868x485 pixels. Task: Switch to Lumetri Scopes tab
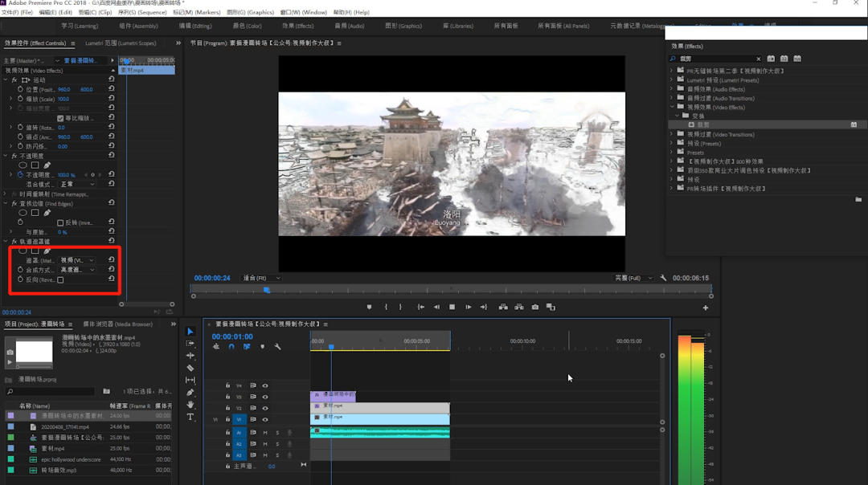pyautogui.click(x=121, y=43)
